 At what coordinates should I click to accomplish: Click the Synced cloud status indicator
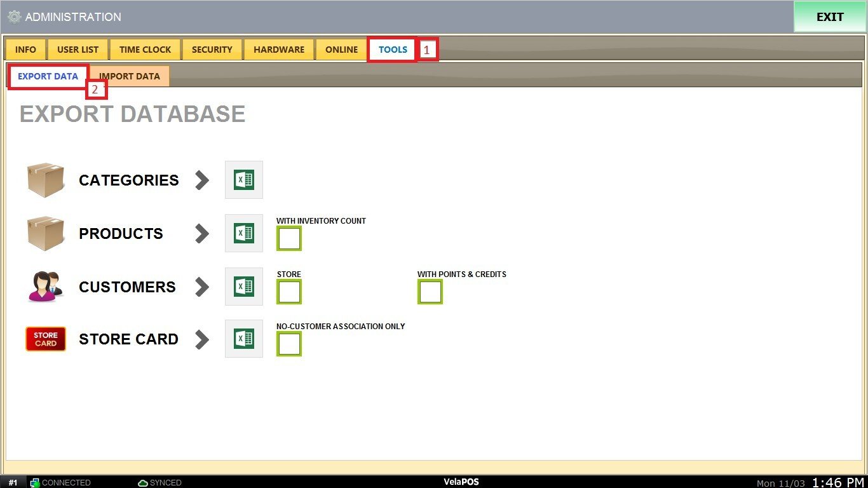click(159, 483)
